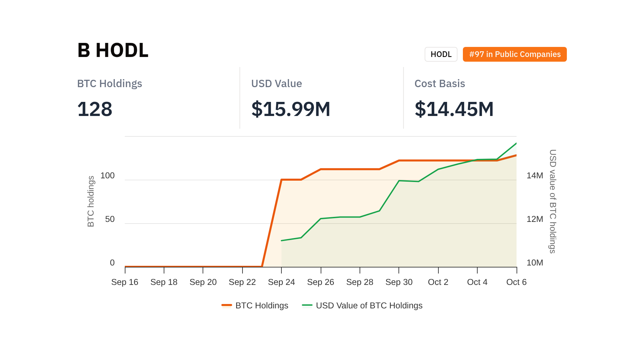Toggle USD Value of BTC Holdings legend
This screenshot has width=644, height=362.
coord(369,305)
